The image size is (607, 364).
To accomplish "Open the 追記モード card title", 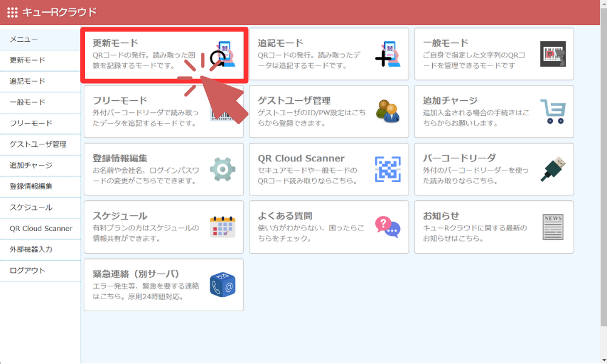I will [x=280, y=43].
